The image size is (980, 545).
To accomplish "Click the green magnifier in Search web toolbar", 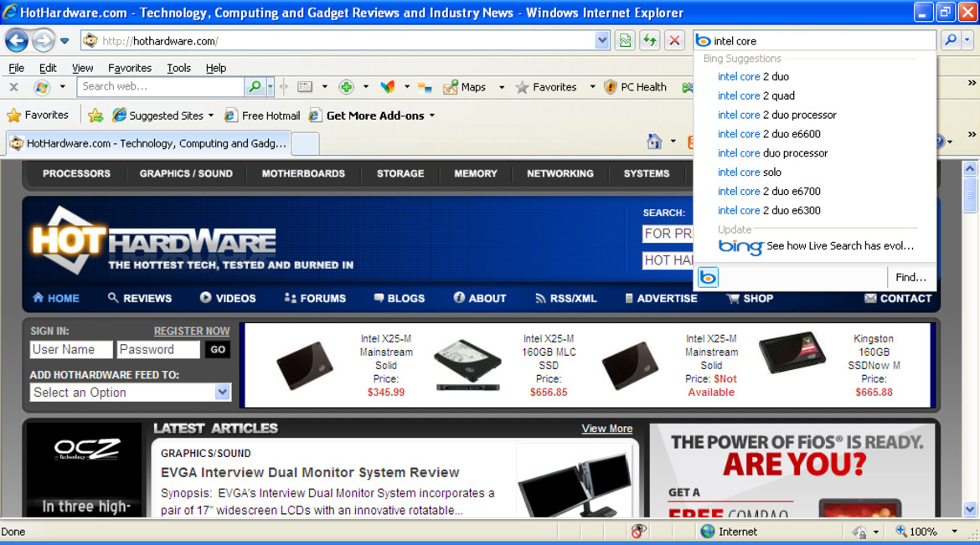I will pos(255,86).
